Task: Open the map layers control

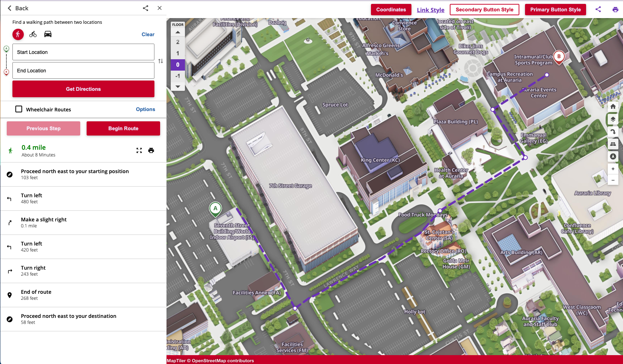Action: tap(613, 119)
